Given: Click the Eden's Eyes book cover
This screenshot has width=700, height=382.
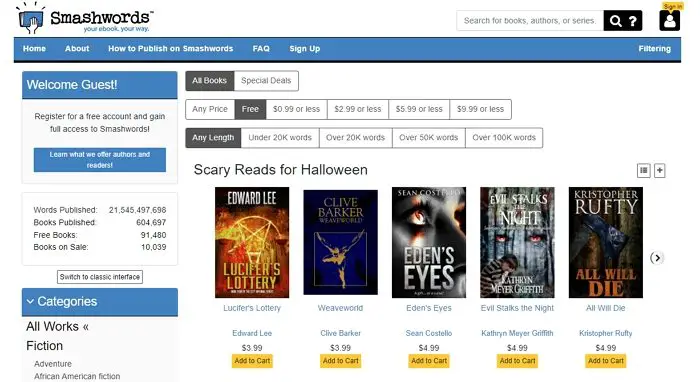Looking at the screenshot, I should [429, 242].
